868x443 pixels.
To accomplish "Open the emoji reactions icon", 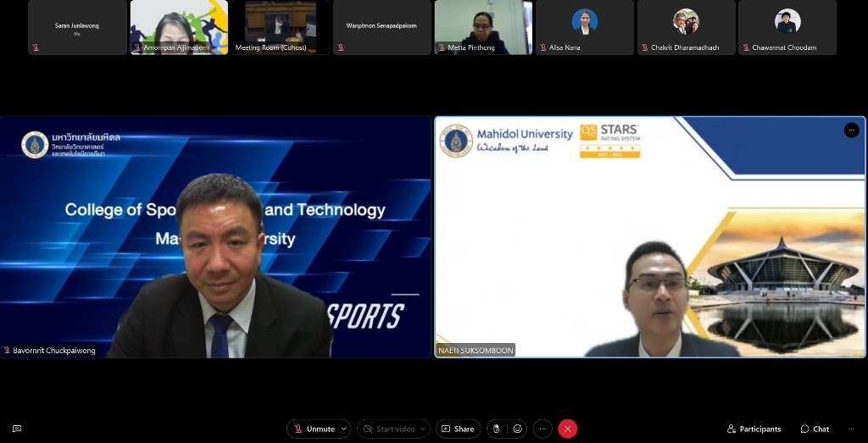I will tap(518, 429).
